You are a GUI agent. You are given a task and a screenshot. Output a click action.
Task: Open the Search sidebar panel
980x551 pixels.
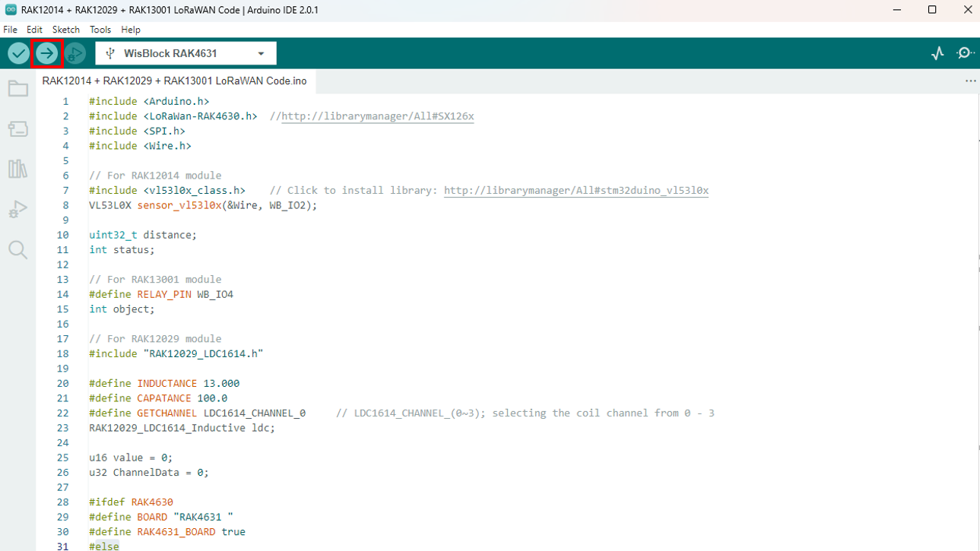pyautogui.click(x=17, y=249)
